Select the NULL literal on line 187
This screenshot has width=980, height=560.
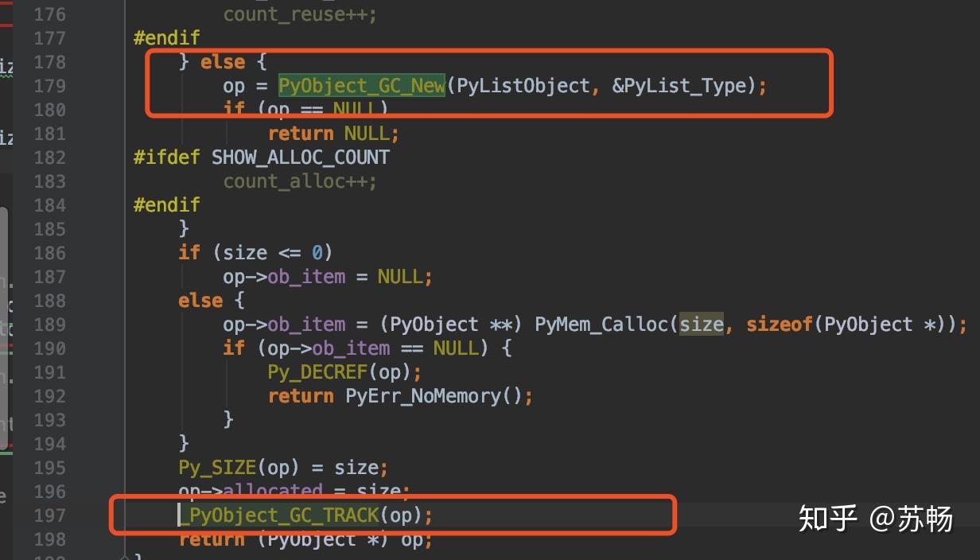click(402, 276)
